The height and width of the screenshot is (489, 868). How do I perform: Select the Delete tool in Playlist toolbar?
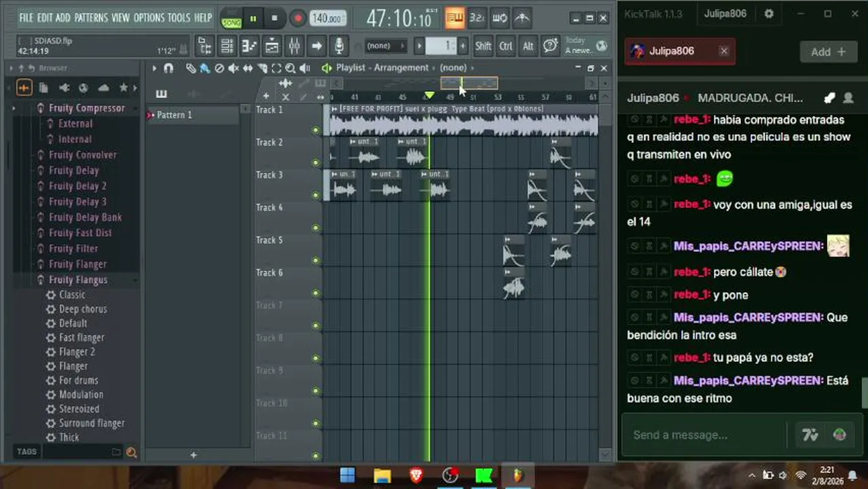click(219, 68)
